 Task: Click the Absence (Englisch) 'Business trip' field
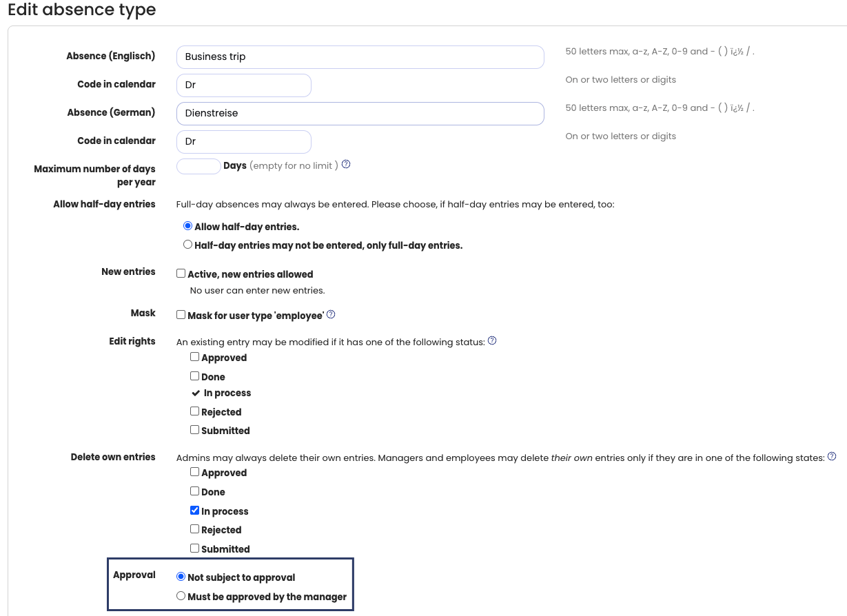tap(360, 57)
